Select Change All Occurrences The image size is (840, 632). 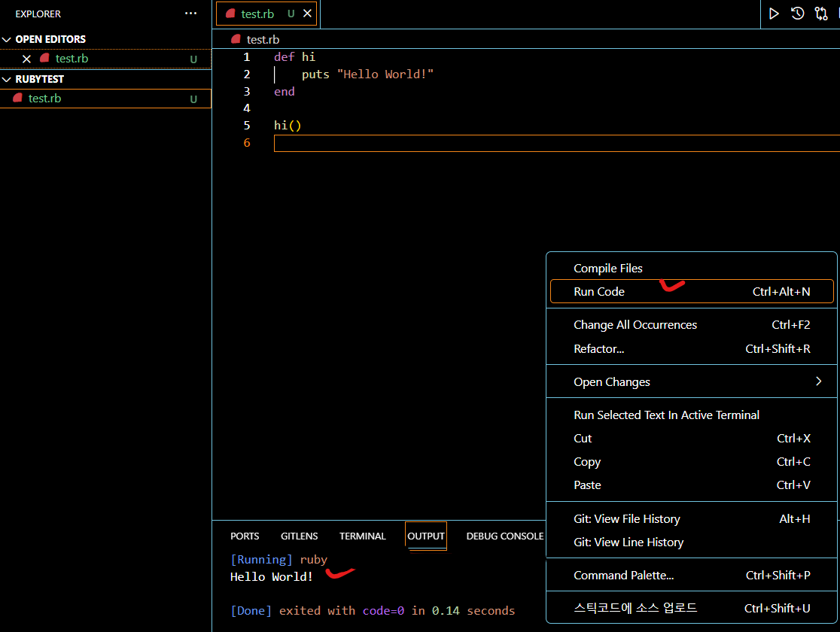[691, 324]
